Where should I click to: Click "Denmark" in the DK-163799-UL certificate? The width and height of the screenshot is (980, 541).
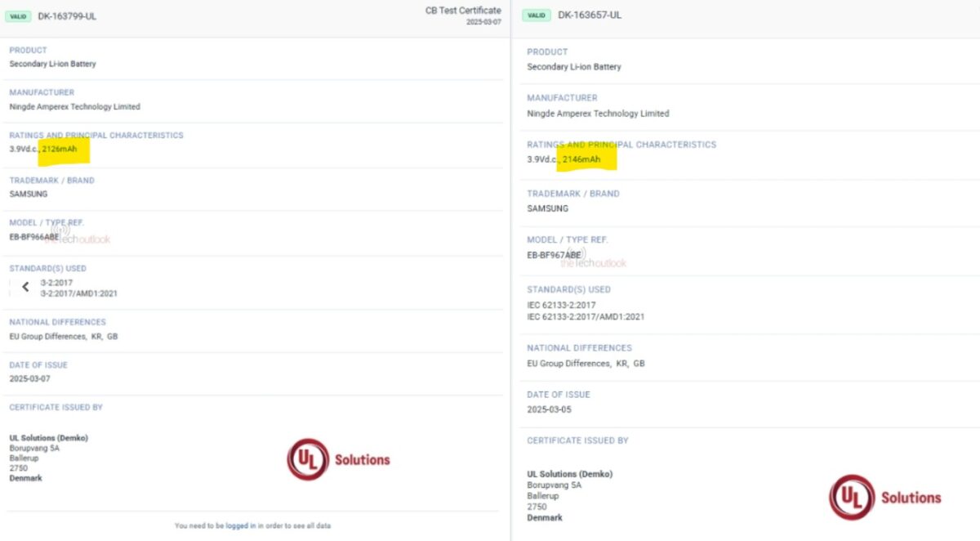pyautogui.click(x=25, y=478)
